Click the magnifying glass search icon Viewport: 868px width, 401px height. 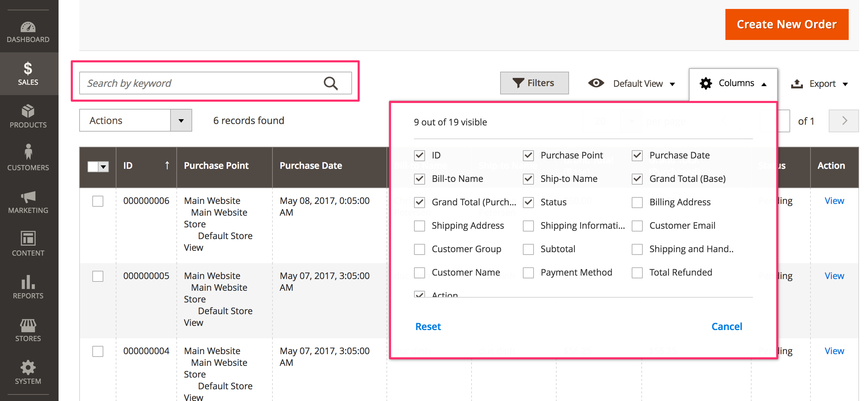331,83
